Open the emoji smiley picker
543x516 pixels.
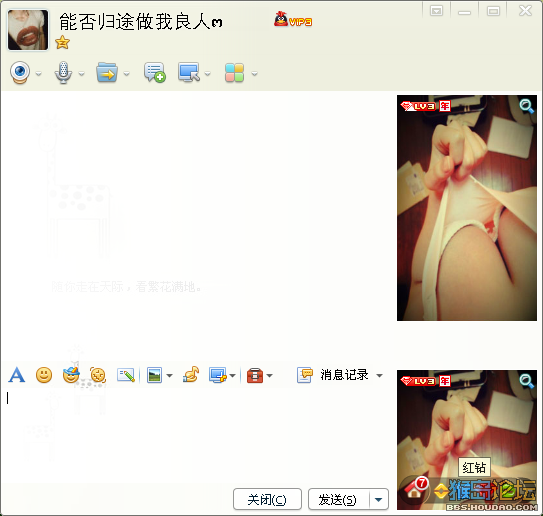tap(44, 375)
